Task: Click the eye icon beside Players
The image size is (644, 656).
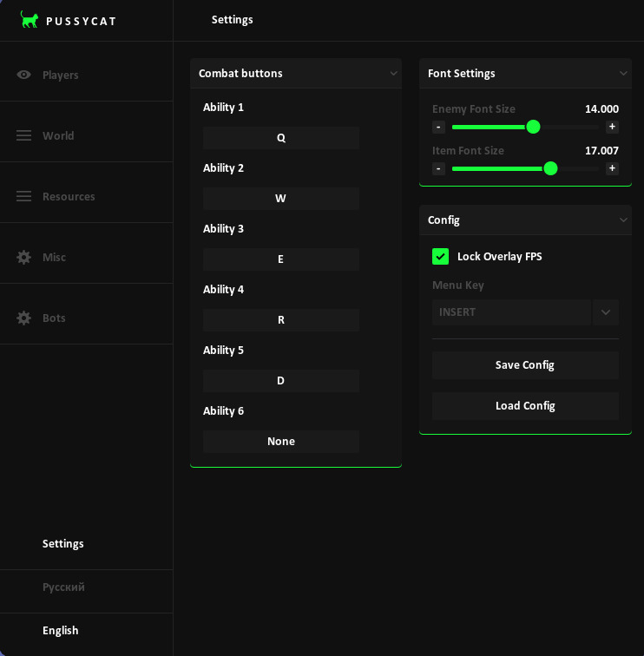Action: [x=23, y=75]
